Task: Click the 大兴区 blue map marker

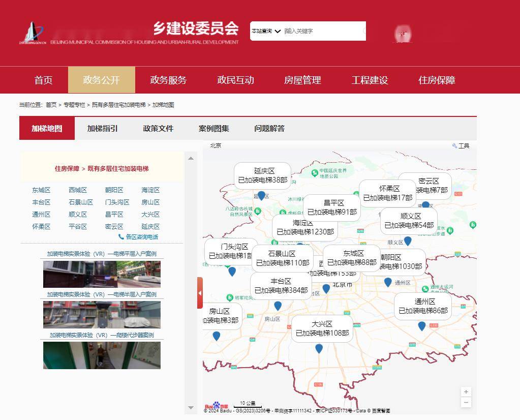Action: pyautogui.click(x=319, y=348)
